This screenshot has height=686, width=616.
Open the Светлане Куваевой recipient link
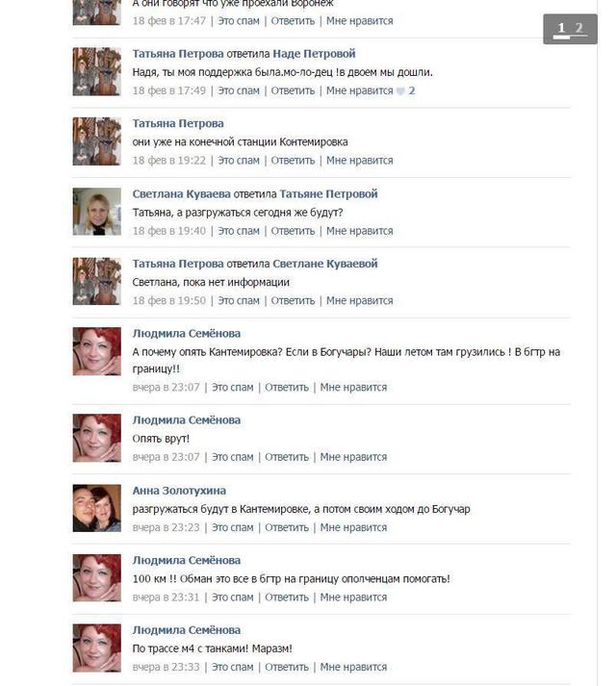click(x=325, y=264)
